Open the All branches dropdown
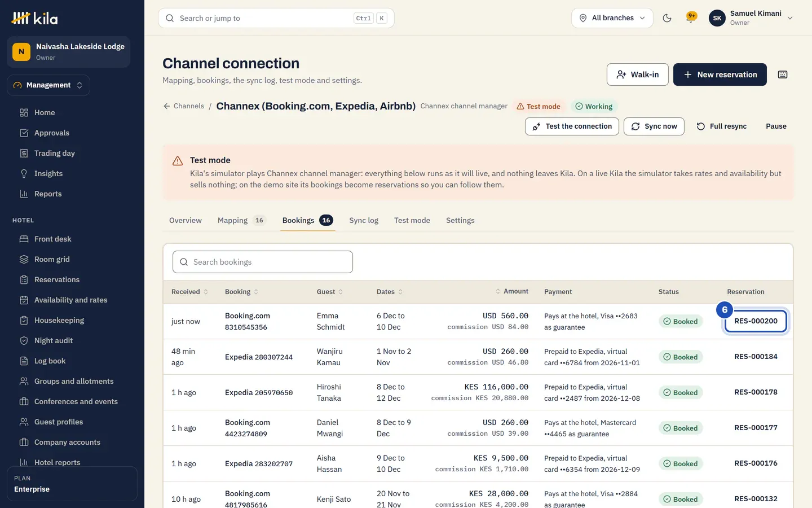This screenshot has width=812, height=508. [x=612, y=18]
